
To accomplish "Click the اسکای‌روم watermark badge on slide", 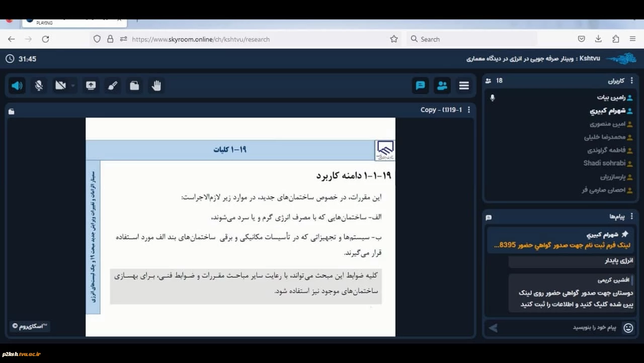I will [x=30, y=326].
